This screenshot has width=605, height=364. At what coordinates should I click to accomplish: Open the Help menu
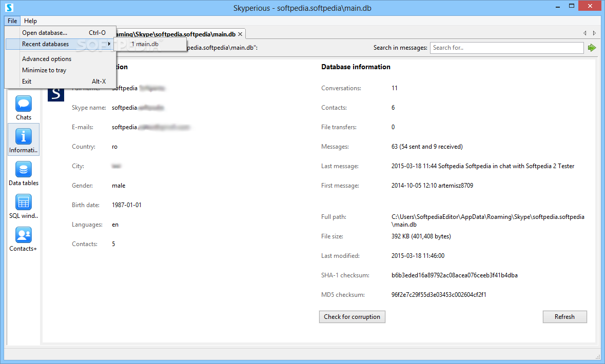pyautogui.click(x=30, y=21)
